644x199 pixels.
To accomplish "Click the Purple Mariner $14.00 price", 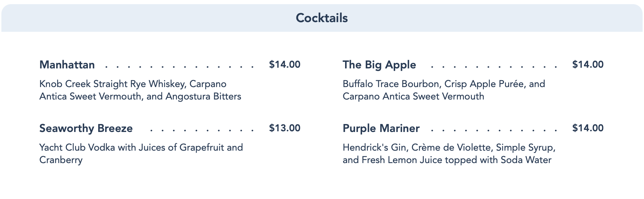I will pyautogui.click(x=587, y=128).
